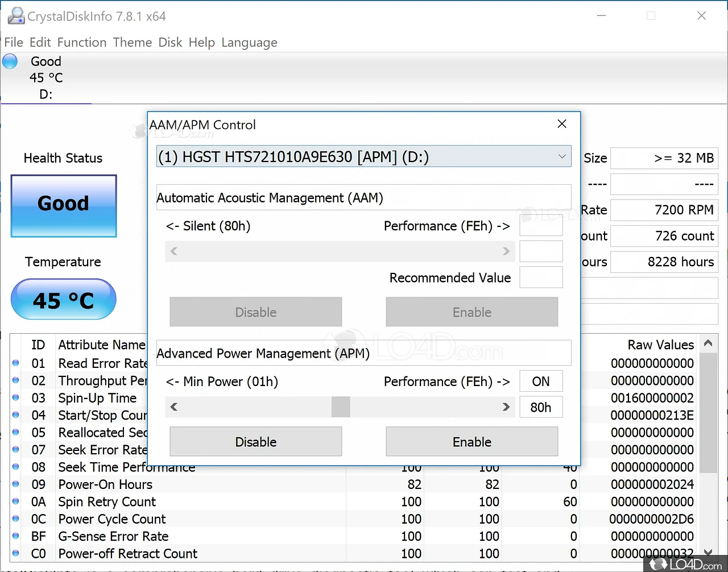Open the Theme menu
The width and height of the screenshot is (728, 572).
(133, 43)
